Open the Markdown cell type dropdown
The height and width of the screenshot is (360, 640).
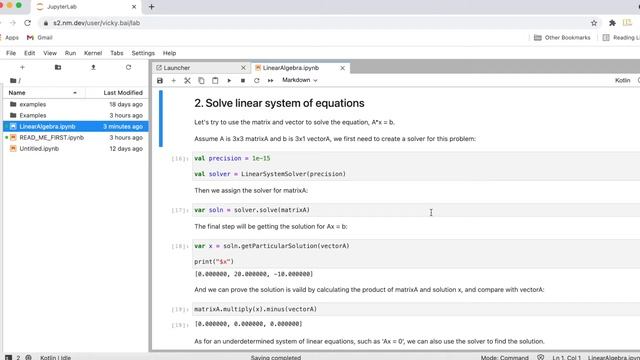300,80
